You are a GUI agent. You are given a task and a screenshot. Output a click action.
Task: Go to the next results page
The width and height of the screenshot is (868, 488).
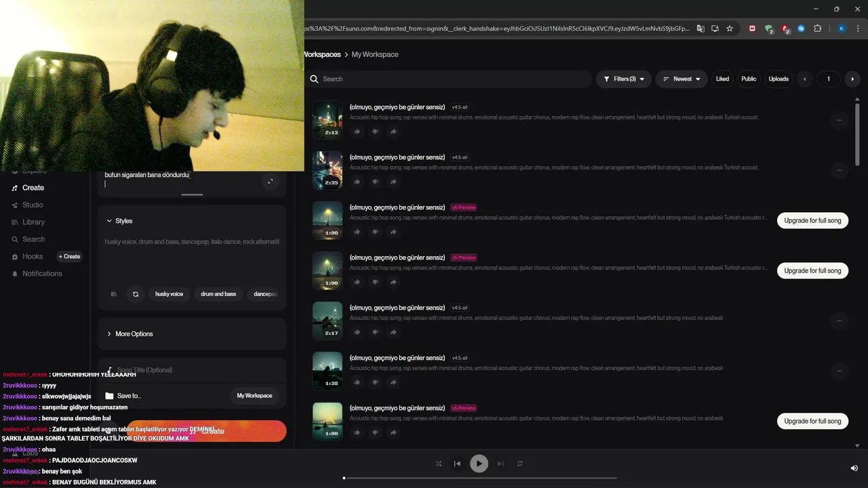[x=852, y=79]
